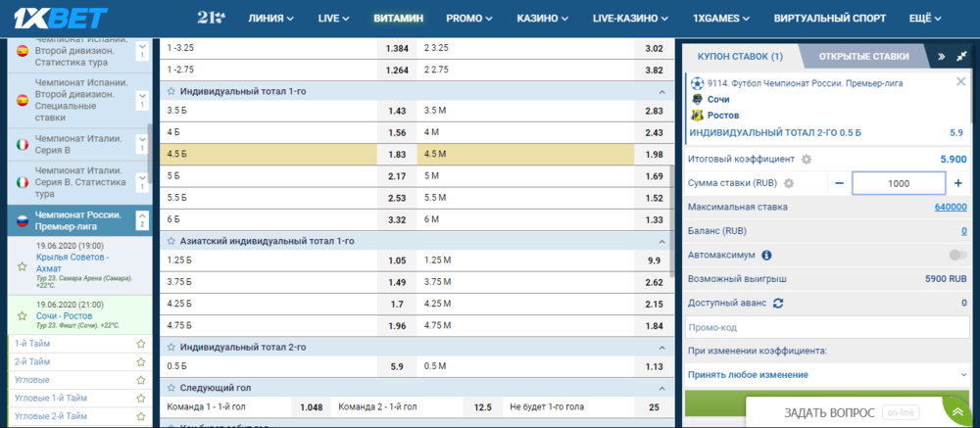
Task: Select 6 Б odds 3.32
Action: tap(397, 219)
